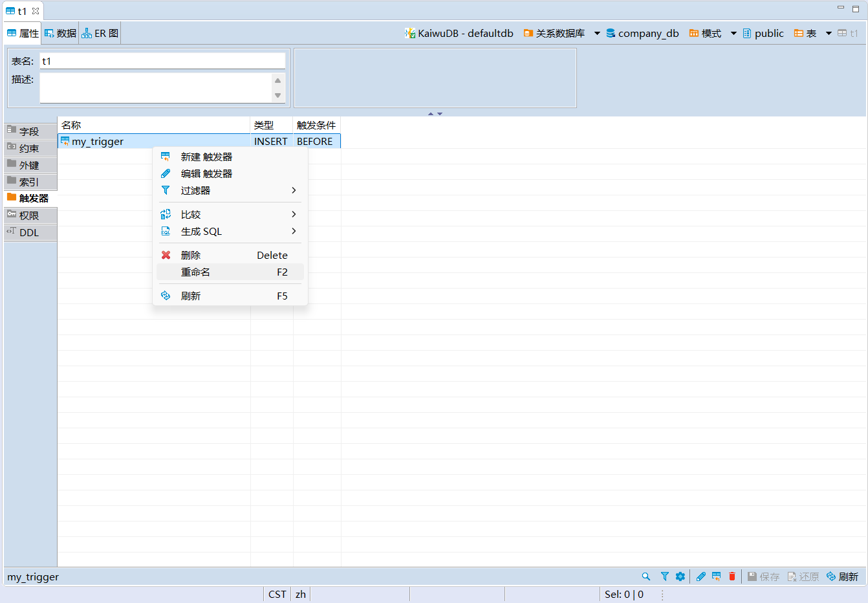
Task: Click the red trash delete icon
Action: tap(732, 576)
